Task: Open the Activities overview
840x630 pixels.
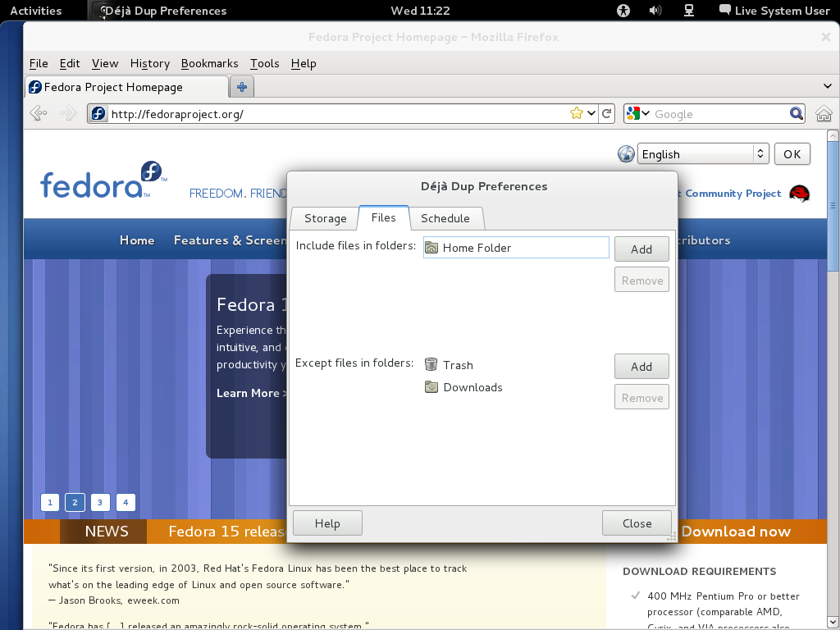Action: pyautogui.click(x=35, y=10)
